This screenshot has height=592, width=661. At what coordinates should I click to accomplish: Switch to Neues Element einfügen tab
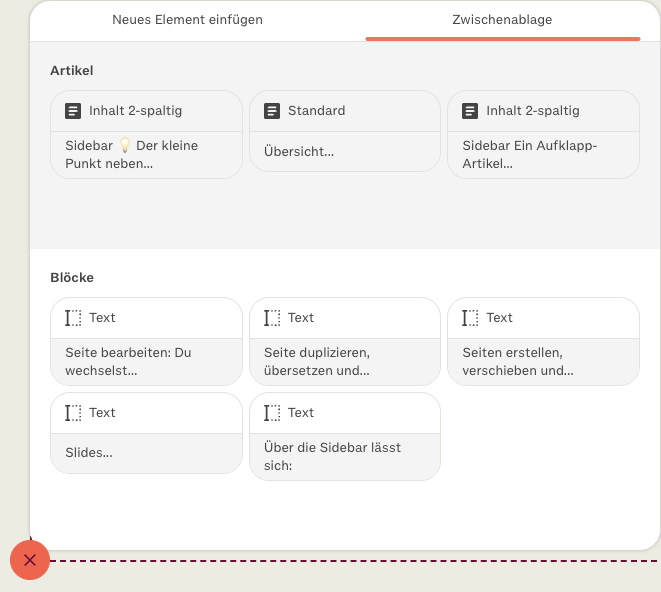point(187,20)
